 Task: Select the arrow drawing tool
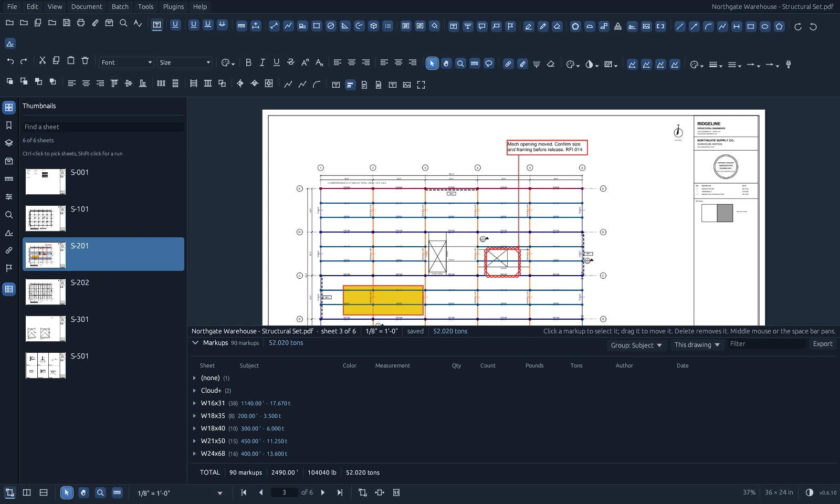point(694,26)
